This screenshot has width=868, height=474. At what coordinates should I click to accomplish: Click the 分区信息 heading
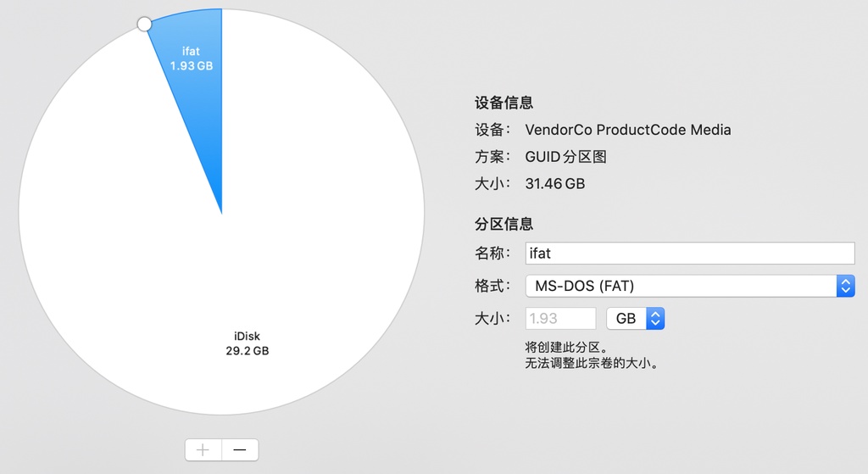tap(504, 225)
